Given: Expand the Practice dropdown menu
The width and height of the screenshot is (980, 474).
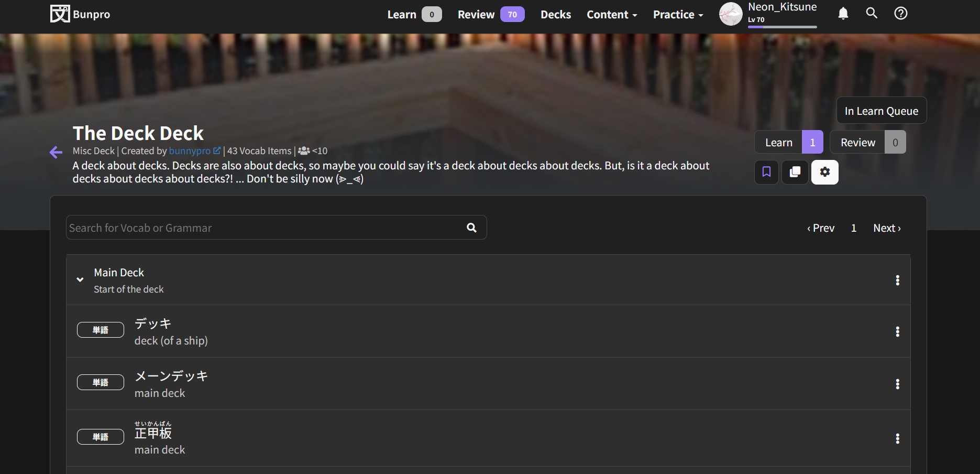Looking at the screenshot, I should tap(678, 15).
